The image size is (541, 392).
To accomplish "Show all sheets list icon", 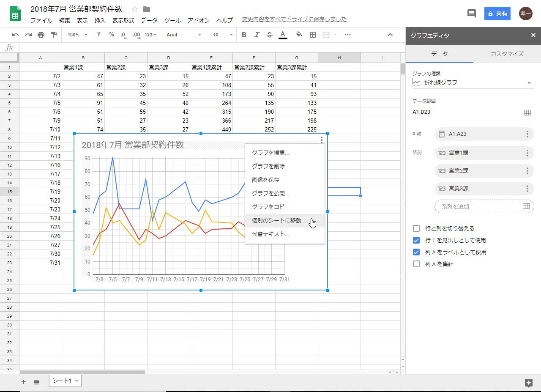I will pyautogui.click(x=37, y=382).
